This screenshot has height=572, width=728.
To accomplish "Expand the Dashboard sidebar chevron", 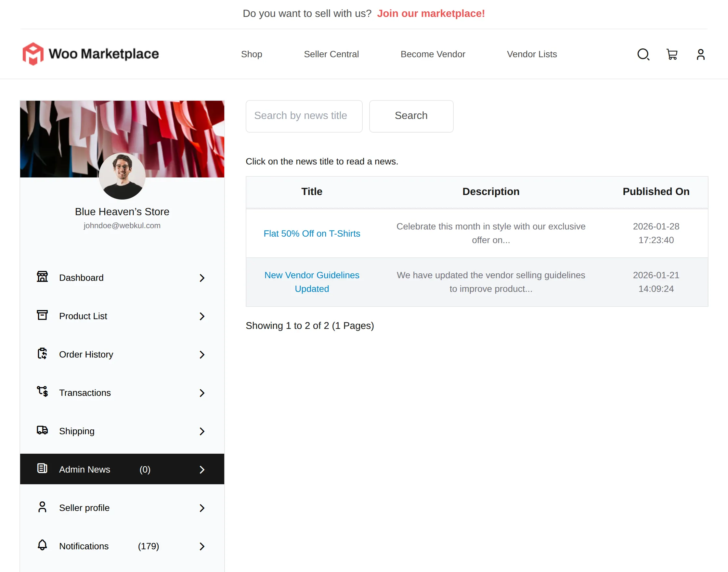I will (202, 278).
